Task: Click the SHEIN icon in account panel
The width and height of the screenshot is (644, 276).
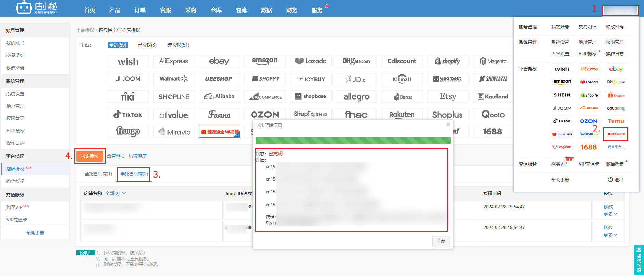Action: [x=562, y=95]
